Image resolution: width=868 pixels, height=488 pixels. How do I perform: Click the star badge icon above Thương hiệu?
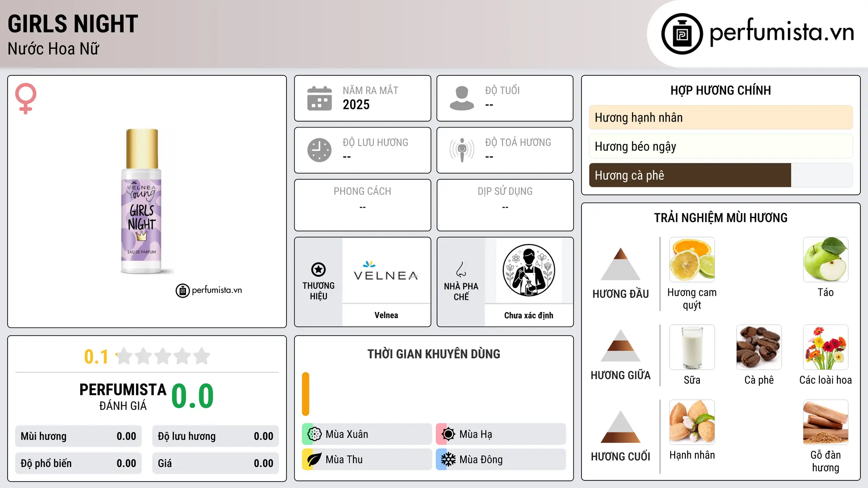tap(318, 269)
